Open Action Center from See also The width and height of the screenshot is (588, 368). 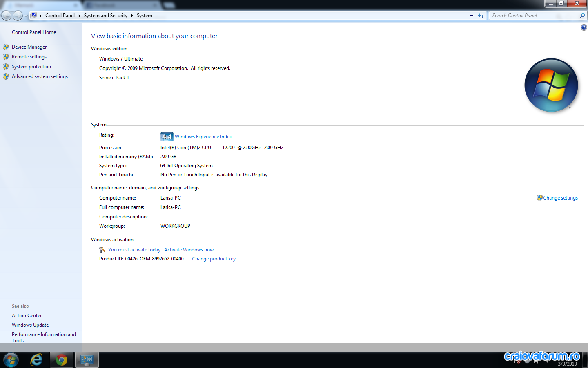[x=27, y=316]
